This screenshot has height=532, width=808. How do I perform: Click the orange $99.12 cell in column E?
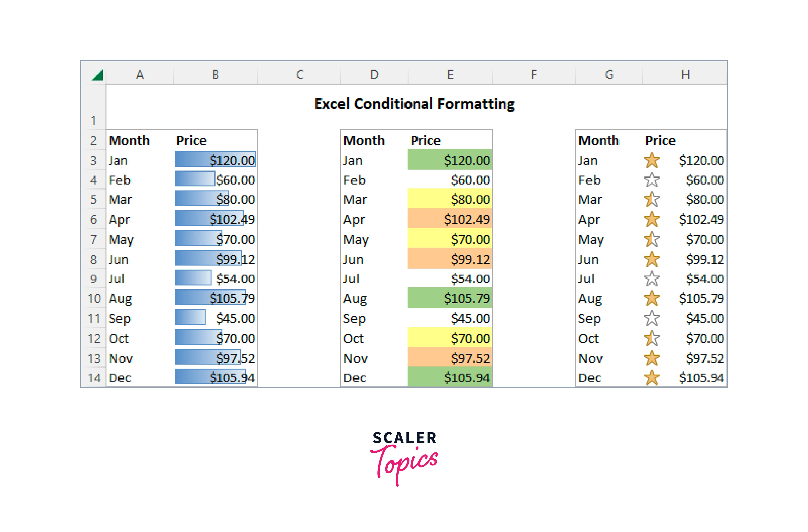coord(449,259)
